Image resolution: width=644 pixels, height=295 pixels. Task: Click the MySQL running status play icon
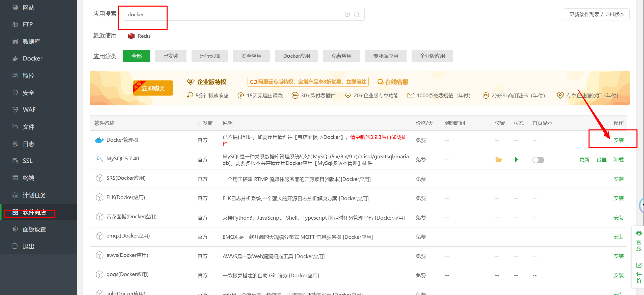516,159
